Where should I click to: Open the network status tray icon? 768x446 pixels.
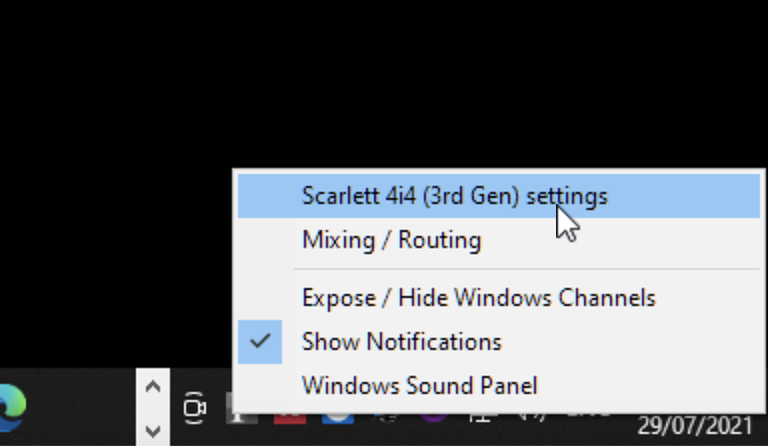(482, 419)
